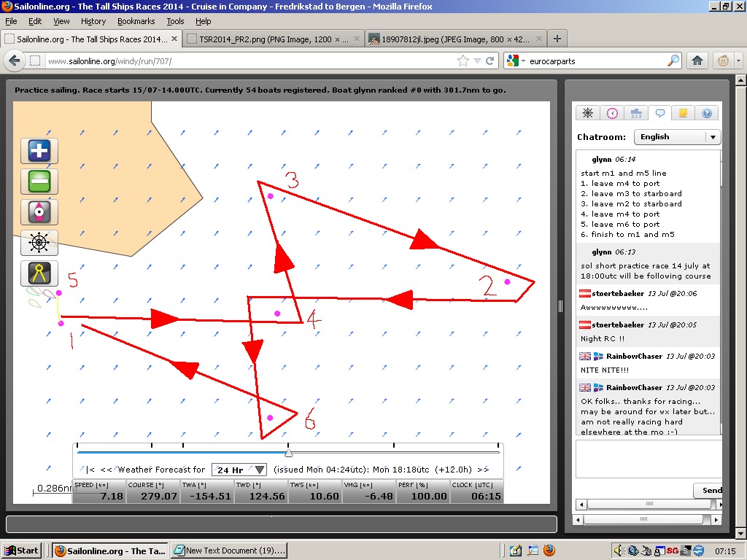Click pink marker at mark 2
Image resolution: width=747 pixels, height=560 pixels.
pyautogui.click(x=508, y=282)
